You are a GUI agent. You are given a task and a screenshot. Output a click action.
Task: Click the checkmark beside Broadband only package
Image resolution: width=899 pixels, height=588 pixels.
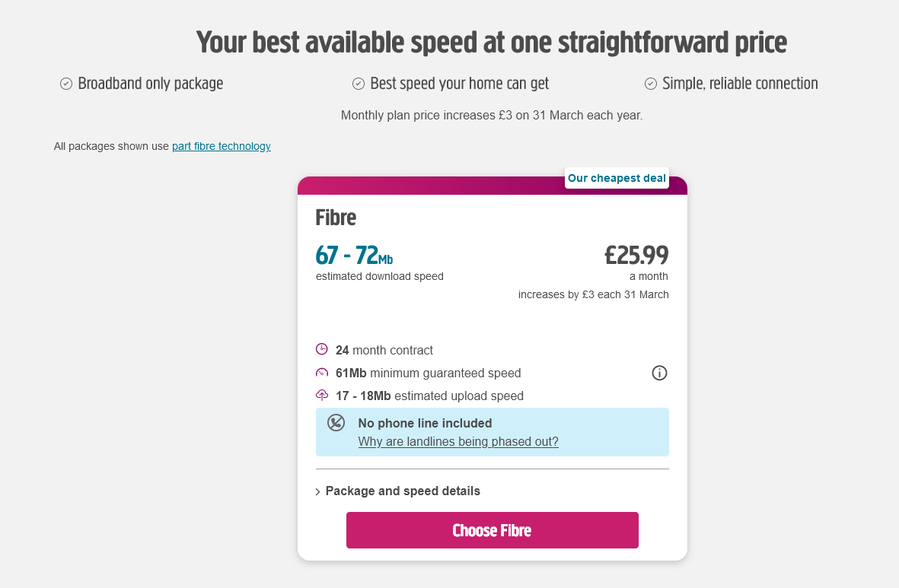coord(66,84)
